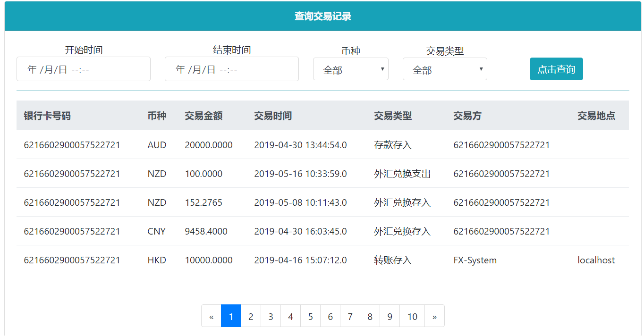Go to pagination page 9
Screen dimensions: 644x336
(x=390, y=316)
